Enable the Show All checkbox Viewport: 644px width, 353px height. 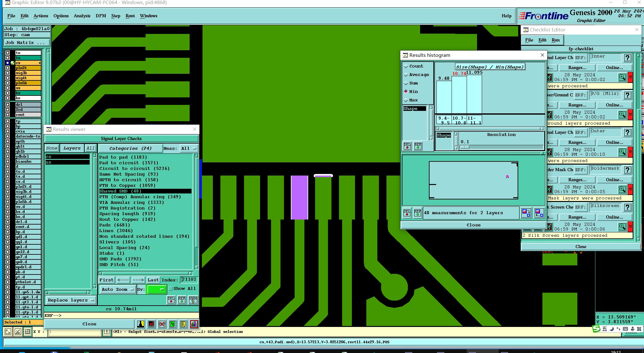[x=171, y=289]
